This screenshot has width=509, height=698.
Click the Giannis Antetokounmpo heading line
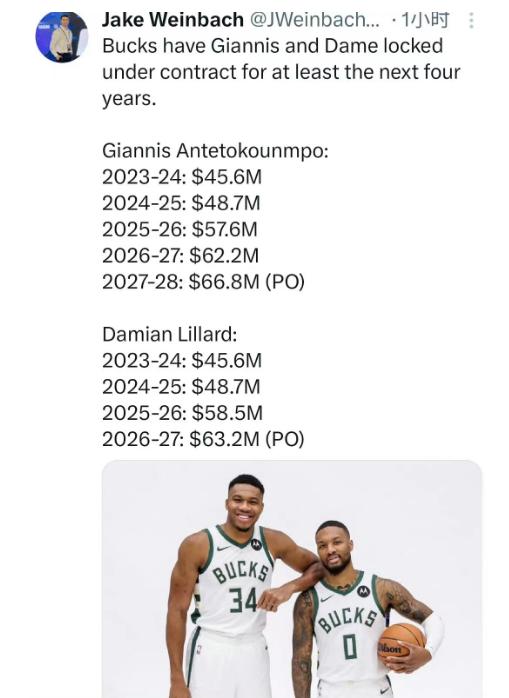pyautogui.click(x=215, y=151)
